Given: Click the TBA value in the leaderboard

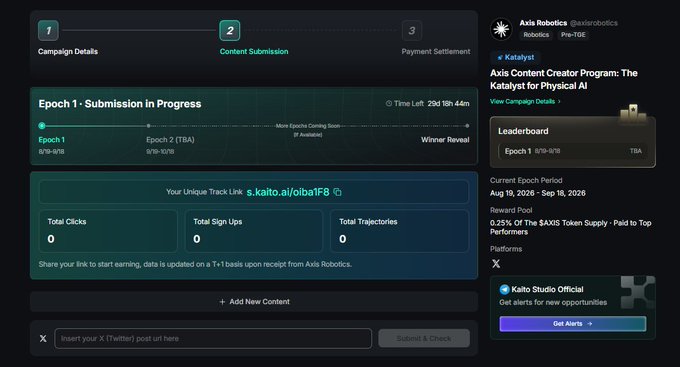Looking at the screenshot, I should click(x=635, y=151).
